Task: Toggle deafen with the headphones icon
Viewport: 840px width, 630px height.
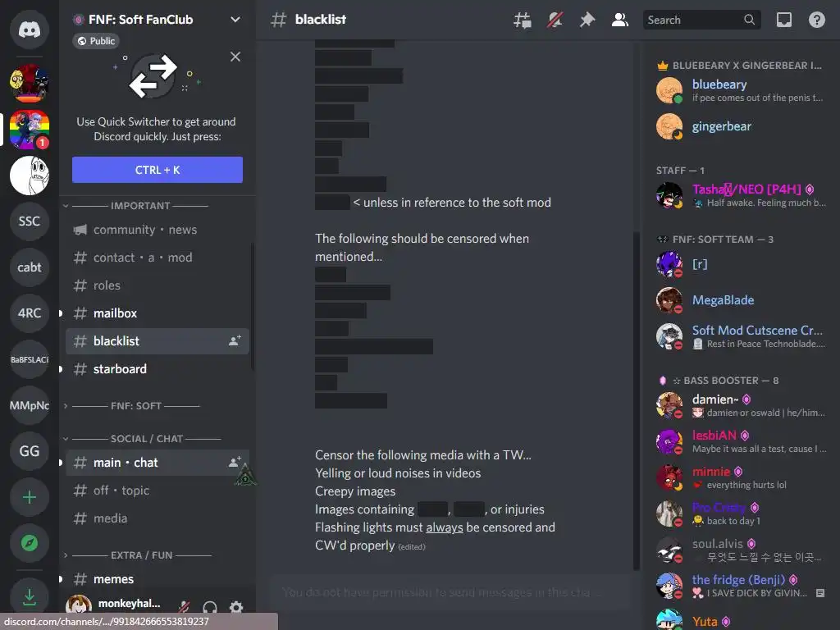Action: 210,607
